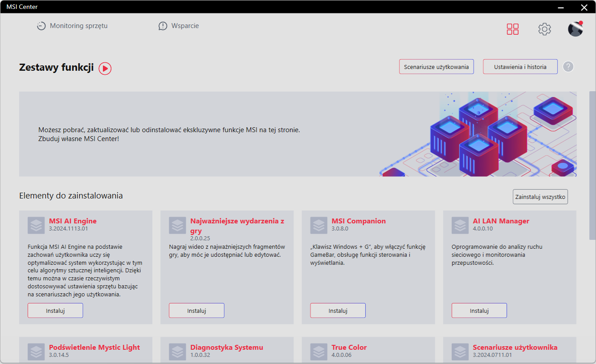Open the Monitoring sprzętu tab
596x364 pixels.
point(72,26)
